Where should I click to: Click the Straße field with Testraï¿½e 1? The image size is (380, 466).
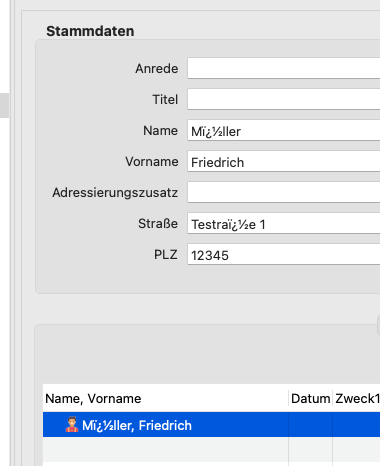coord(284,223)
